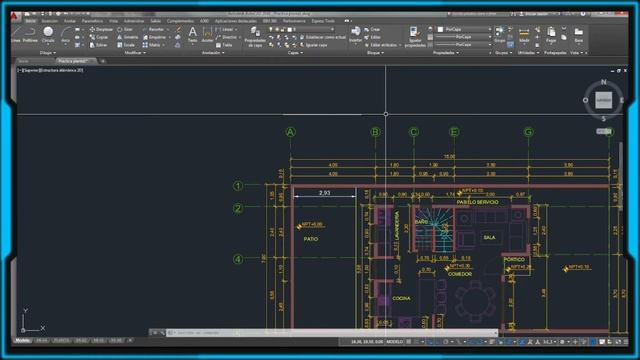Click Establecer como actual layer button
640x360 pixels.
tap(322, 37)
